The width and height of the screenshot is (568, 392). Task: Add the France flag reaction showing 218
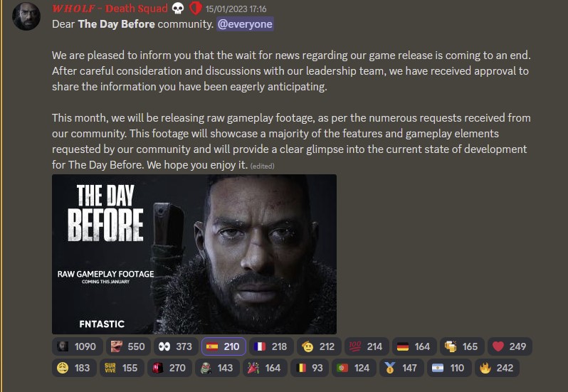271,346
